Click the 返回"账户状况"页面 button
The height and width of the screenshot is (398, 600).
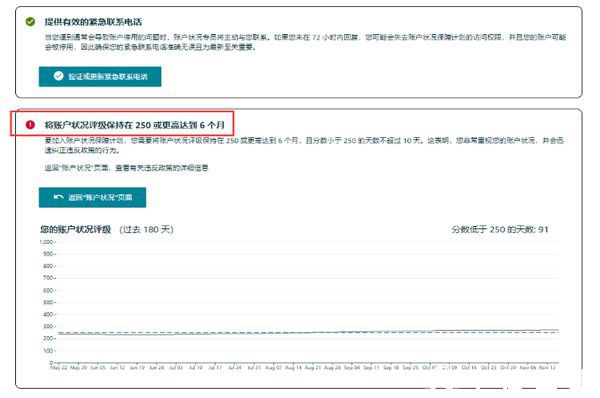(x=92, y=197)
